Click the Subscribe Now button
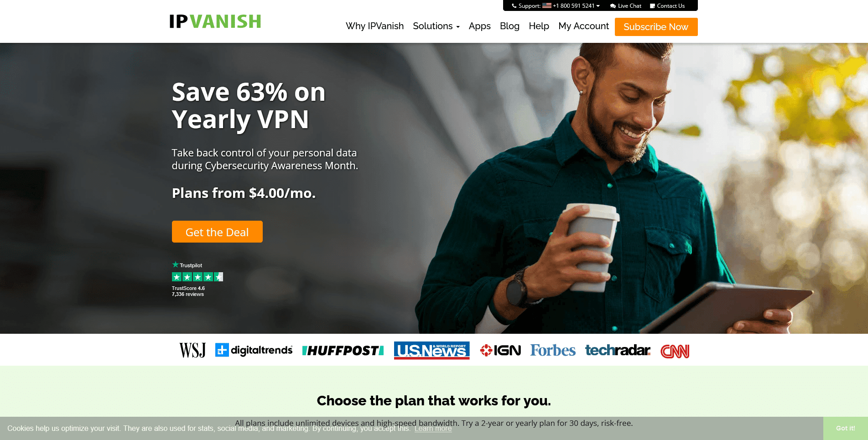The width and height of the screenshot is (868, 440). [x=656, y=27]
